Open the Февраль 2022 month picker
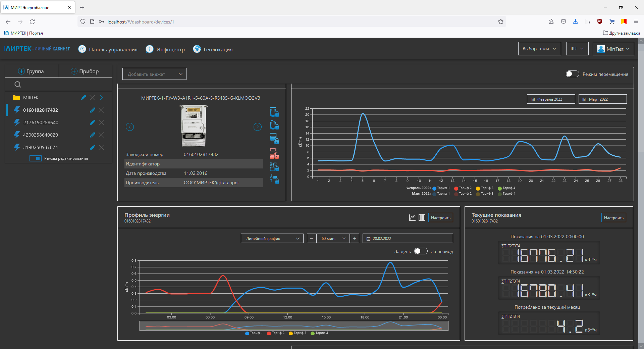 (551, 99)
